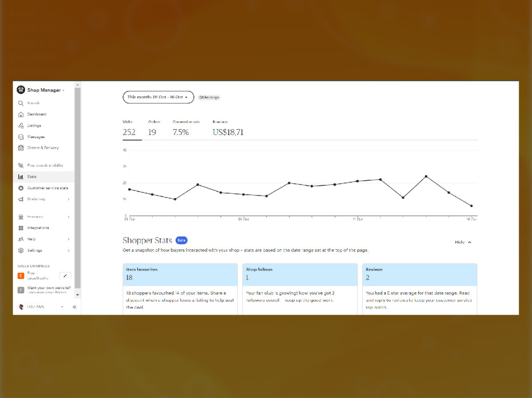
Task: Click the Shopper Stats heading
Action: [147, 240]
